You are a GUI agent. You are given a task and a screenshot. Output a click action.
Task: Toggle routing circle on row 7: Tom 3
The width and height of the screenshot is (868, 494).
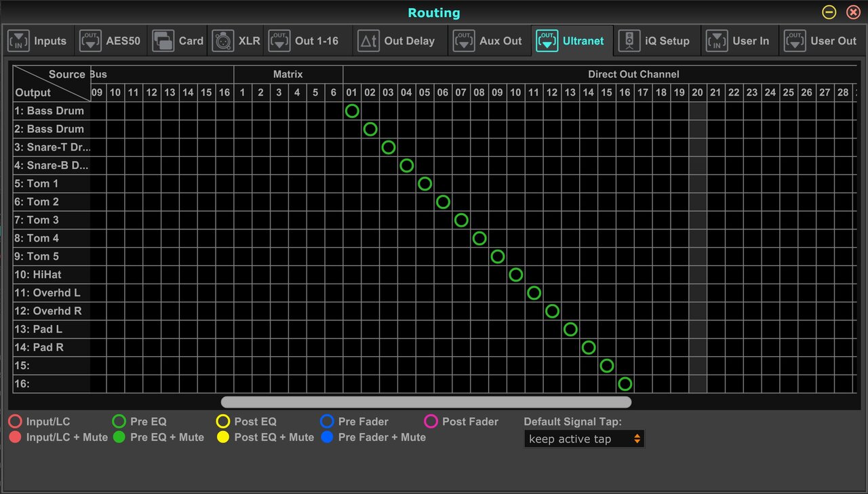point(461,220)
